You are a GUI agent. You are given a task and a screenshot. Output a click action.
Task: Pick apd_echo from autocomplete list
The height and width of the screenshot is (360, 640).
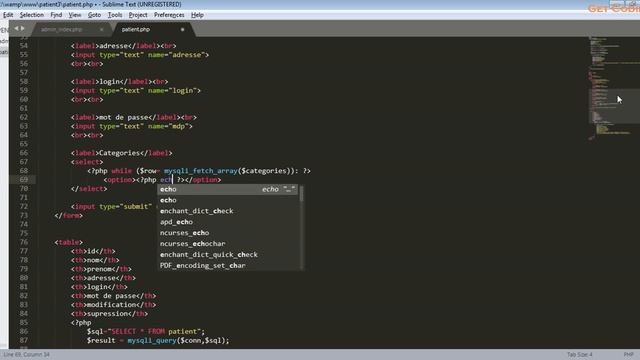[x=228, y=222]
